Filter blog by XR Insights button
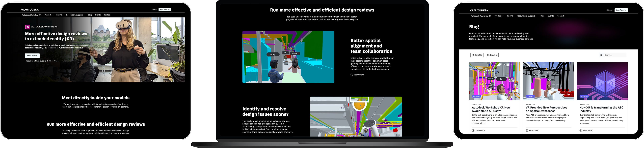 pyautogui.click(x=492, y=55)
